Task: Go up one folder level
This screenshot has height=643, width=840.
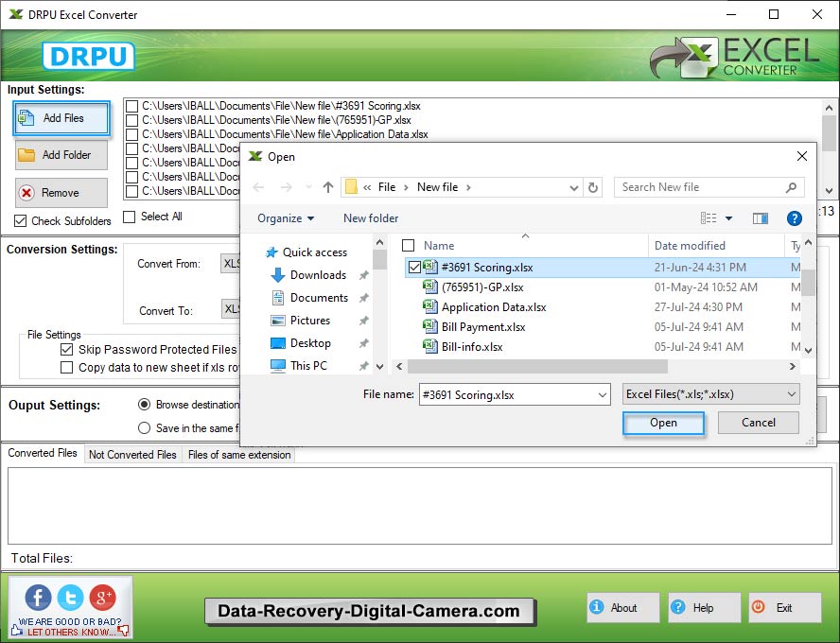Action: point(328,187)
